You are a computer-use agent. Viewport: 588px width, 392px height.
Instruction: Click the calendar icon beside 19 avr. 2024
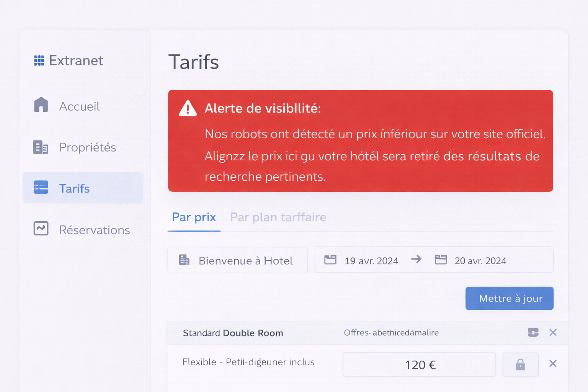point(330,260)
